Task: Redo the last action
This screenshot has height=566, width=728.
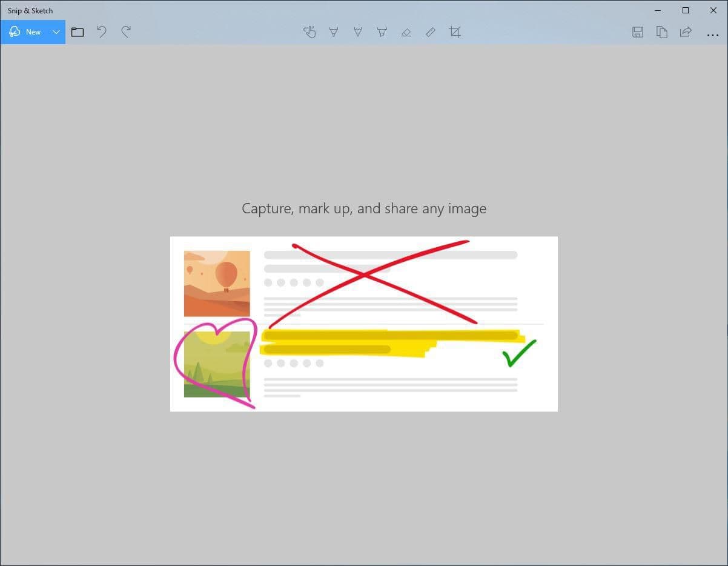Action: (x=126, y=32)
